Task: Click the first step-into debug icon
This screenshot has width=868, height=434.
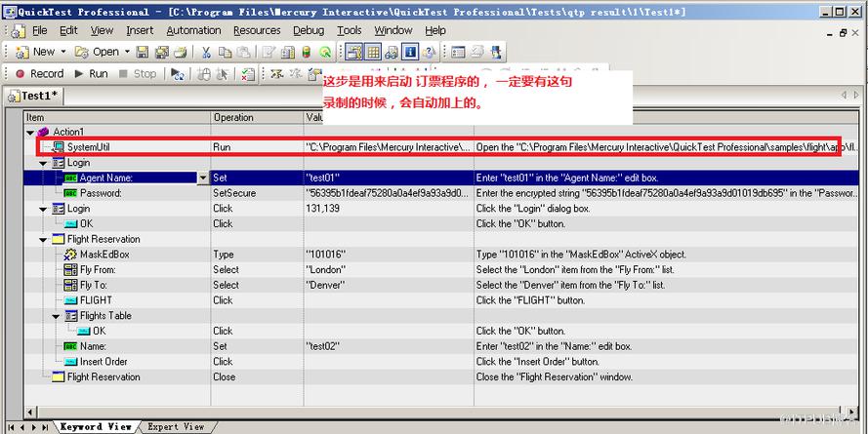Action: [276, 74]
